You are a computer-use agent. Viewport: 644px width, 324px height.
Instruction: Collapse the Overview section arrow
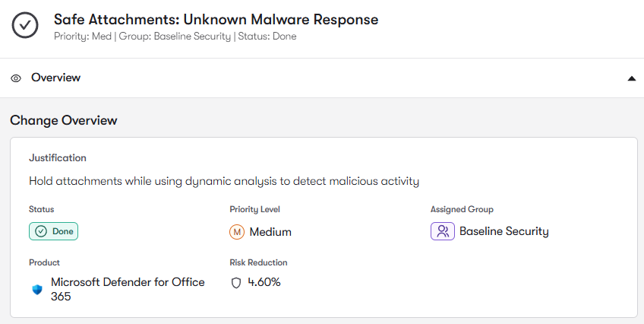click(631, 78)
